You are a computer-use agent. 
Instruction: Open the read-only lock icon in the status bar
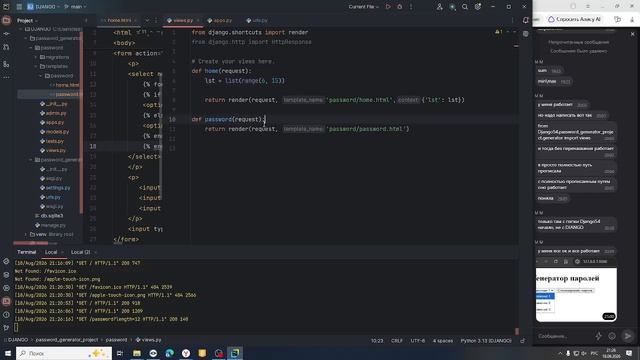523,340
